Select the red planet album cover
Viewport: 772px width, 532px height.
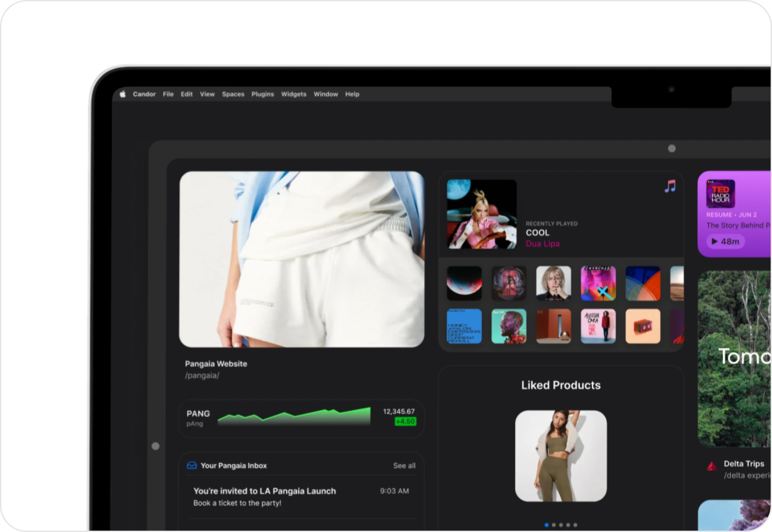465,283
